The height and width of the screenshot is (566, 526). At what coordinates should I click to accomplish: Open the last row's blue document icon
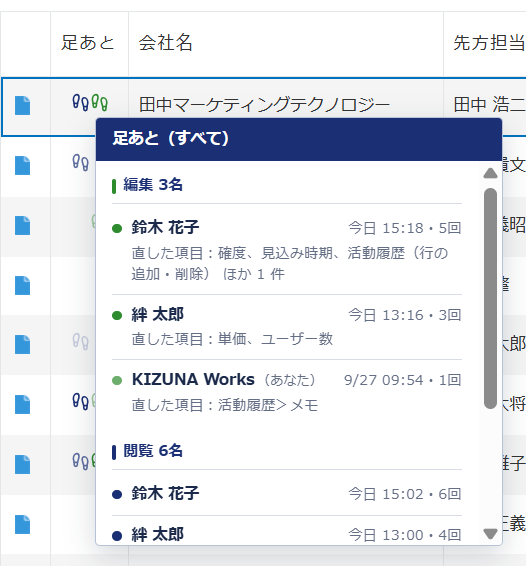[x=22, y=524]
